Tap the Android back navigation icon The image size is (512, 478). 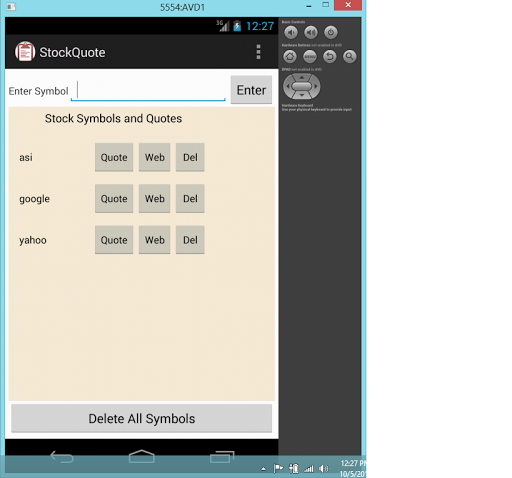point(62,457)
